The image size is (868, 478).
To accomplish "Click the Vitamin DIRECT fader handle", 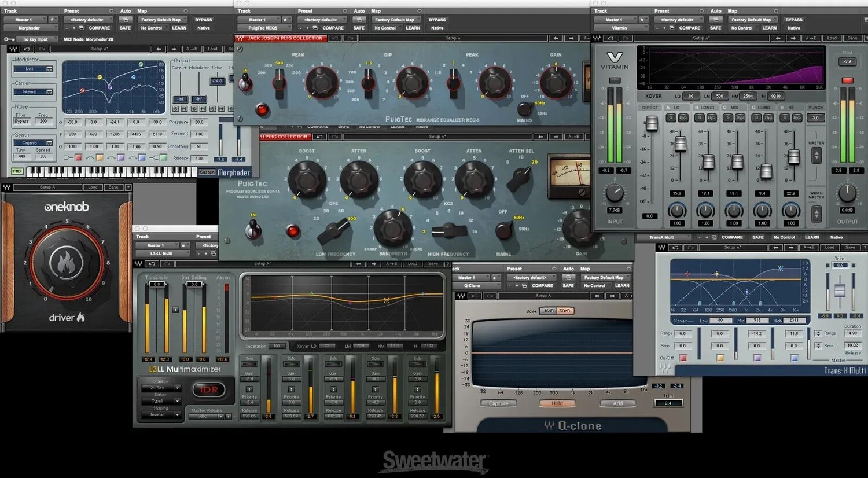I will tap(652, 123).
